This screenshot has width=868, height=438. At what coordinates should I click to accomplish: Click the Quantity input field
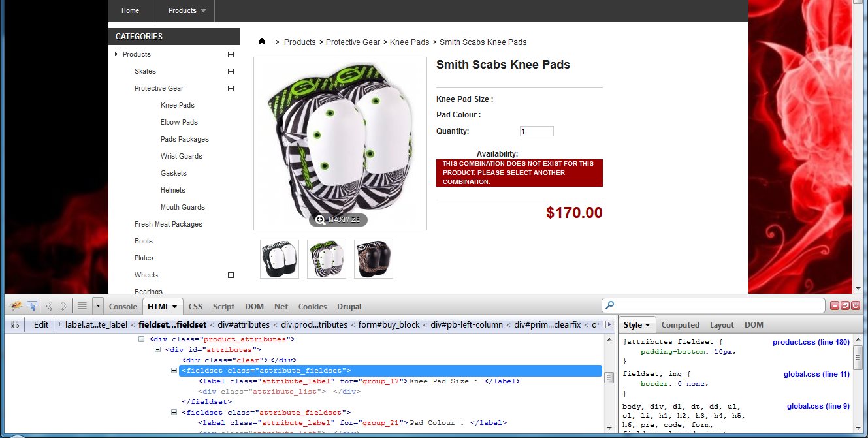[537, 131]
